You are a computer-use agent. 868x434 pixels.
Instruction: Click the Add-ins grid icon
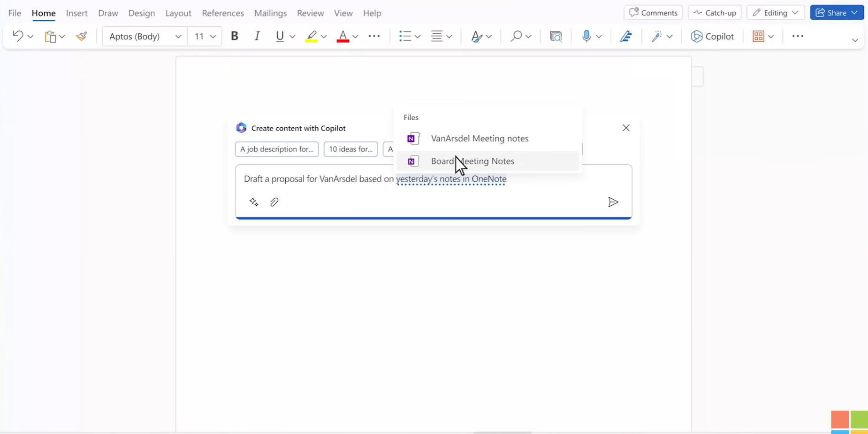pyautogui.click(x=758, y=36)
